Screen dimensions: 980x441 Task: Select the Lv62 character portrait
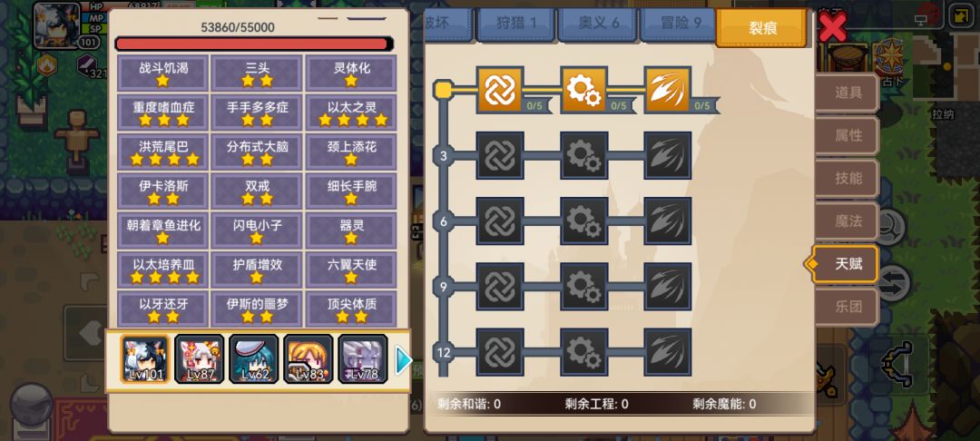pos(253,359)
